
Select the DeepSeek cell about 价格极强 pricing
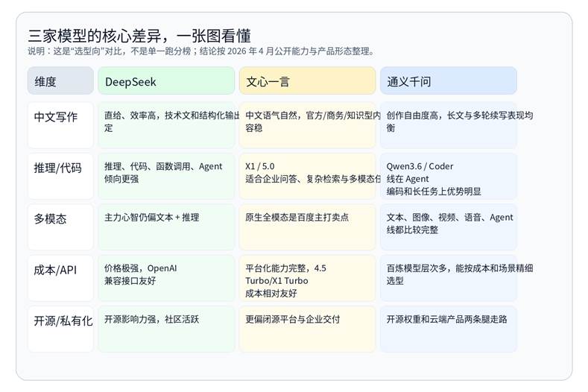coord(165,277)
